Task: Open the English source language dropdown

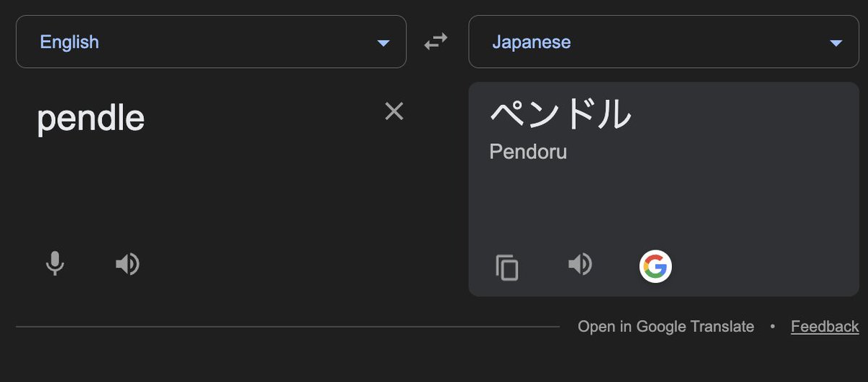Action: click(211, 42)
